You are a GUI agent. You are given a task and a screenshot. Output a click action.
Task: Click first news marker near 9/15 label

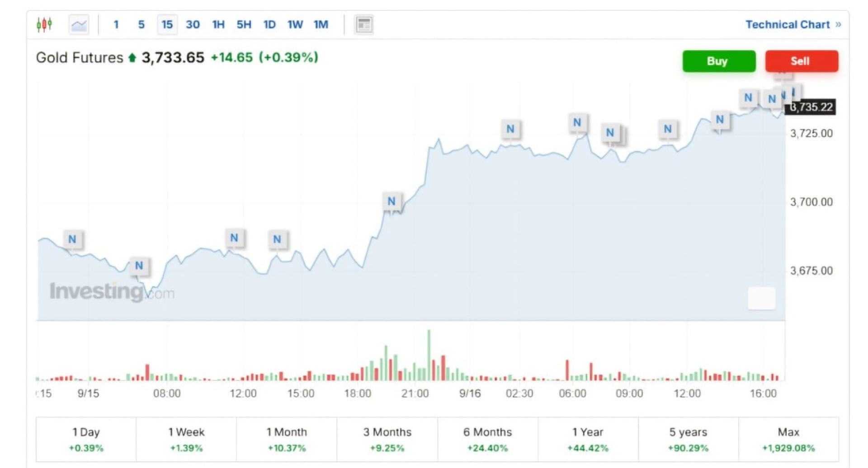[72, 239]
